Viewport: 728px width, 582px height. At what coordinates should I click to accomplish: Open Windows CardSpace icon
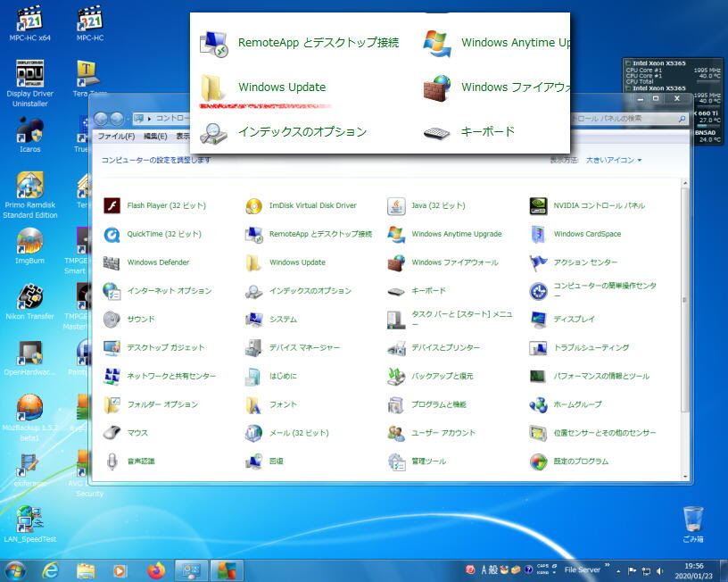(x=538, y=234)
